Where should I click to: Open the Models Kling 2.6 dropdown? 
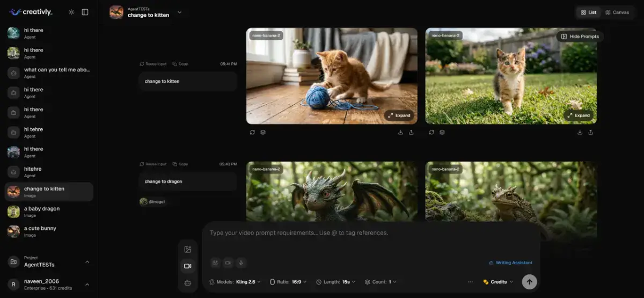(x=235, y=281)
